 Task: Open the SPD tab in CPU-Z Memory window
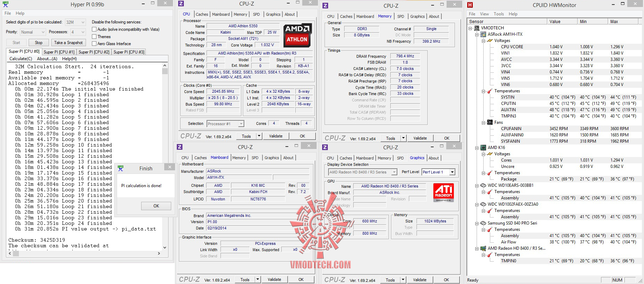tap(401, 16)
